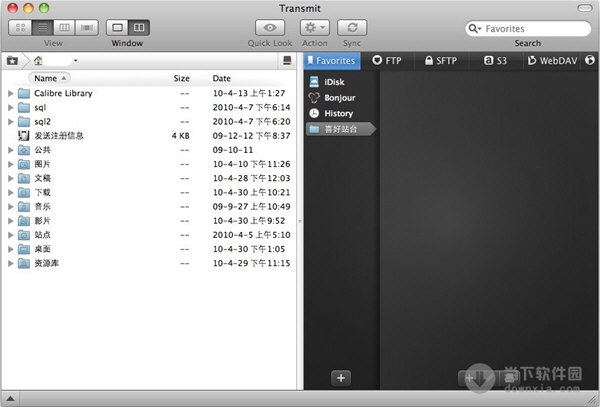
Task: Click the date 10-4-13 上午1:27
Action: click(x=249, y=93)
